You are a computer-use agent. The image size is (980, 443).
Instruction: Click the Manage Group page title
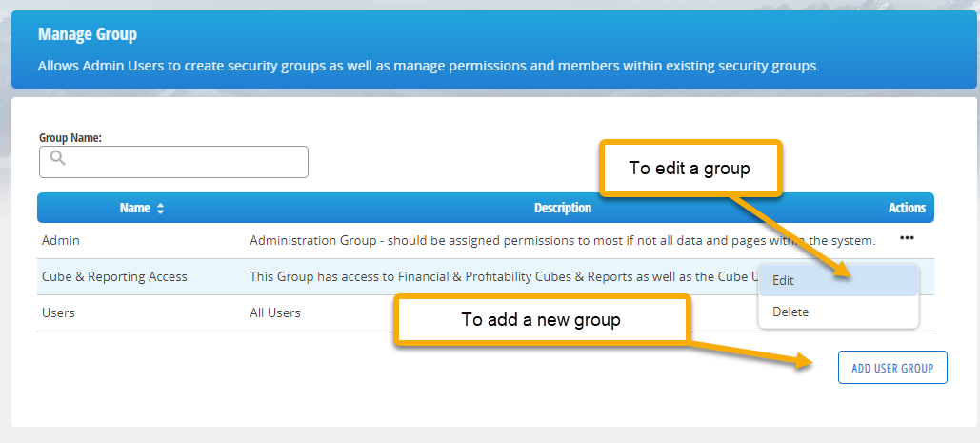[x=88, y=33]
